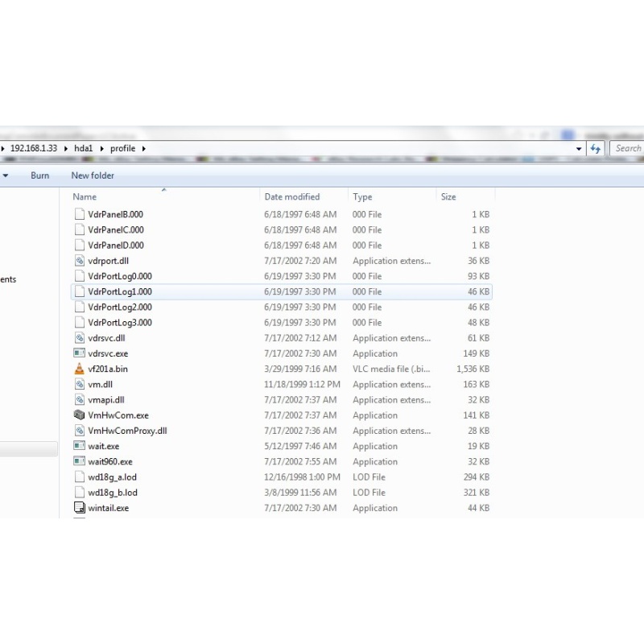
Task: Create a New folder from toolbar
Action: pyautogui.click(x=93, y=175)
